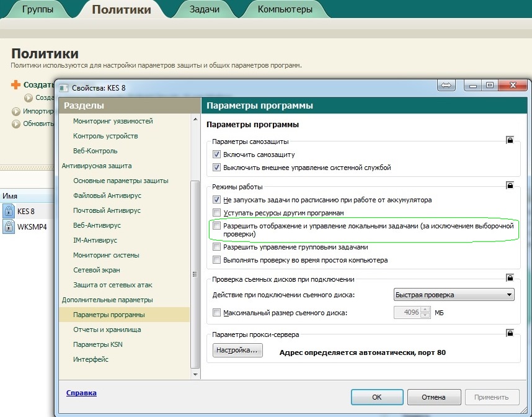Select Файловый Антивирус in sections list
The image size is (532, 417).
(x=107, y=195)
